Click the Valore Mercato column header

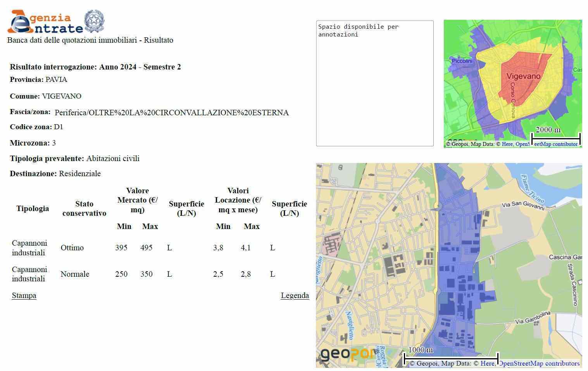pyautogui.click(x=137, y=200)
